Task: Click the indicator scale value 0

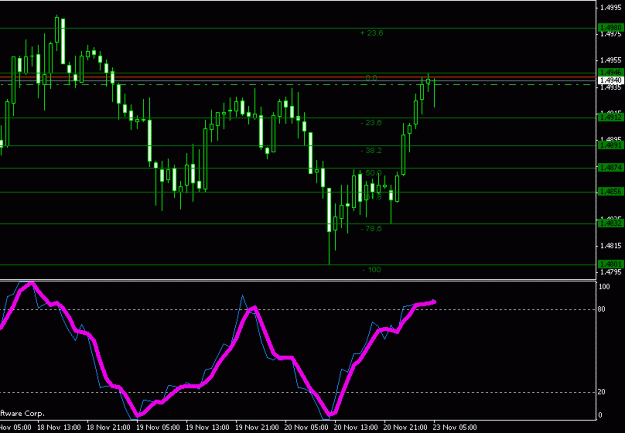Action: 601,415
